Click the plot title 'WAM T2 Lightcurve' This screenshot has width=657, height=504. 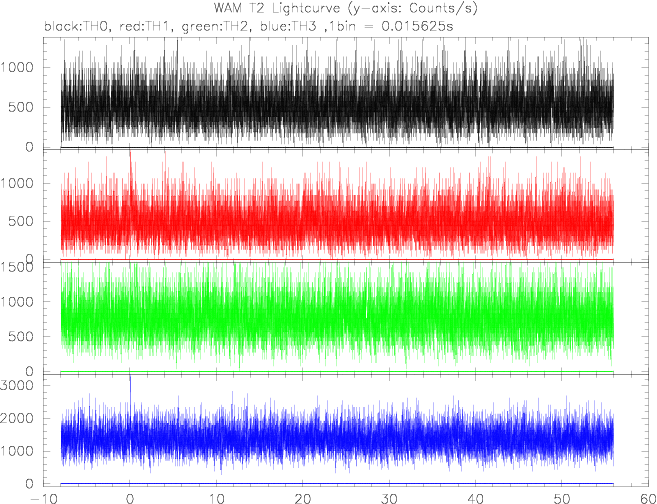pos(279,8)
